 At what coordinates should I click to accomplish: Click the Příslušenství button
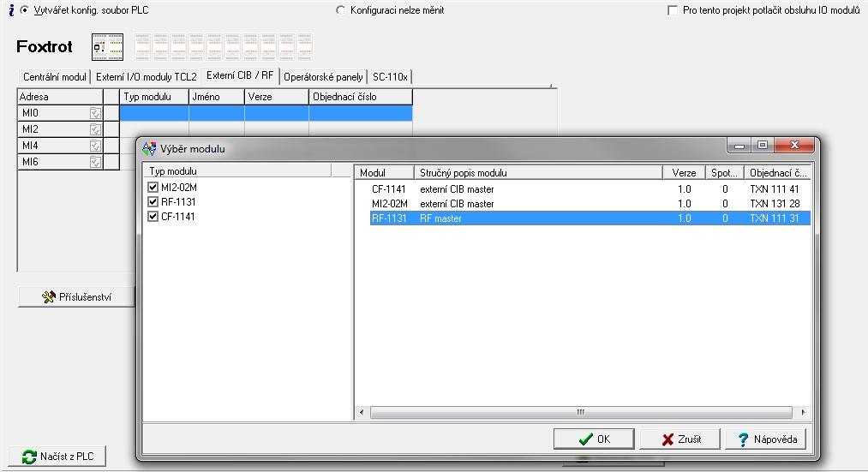point(76,296)
